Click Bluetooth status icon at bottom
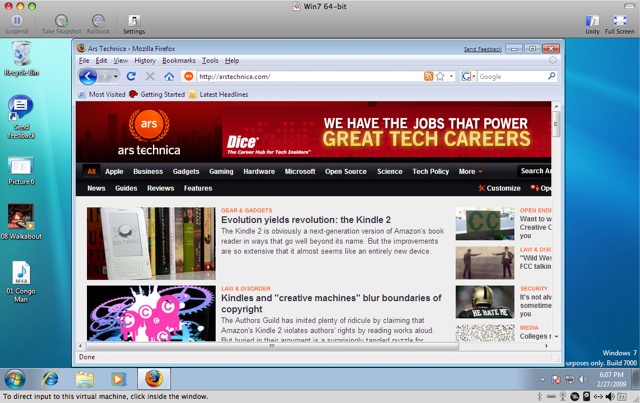The height and width of the screenshot is (403, 640). 539,396
